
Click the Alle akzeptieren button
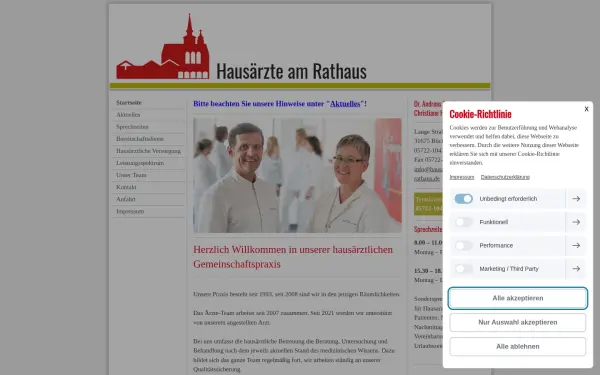click(518, 298)
